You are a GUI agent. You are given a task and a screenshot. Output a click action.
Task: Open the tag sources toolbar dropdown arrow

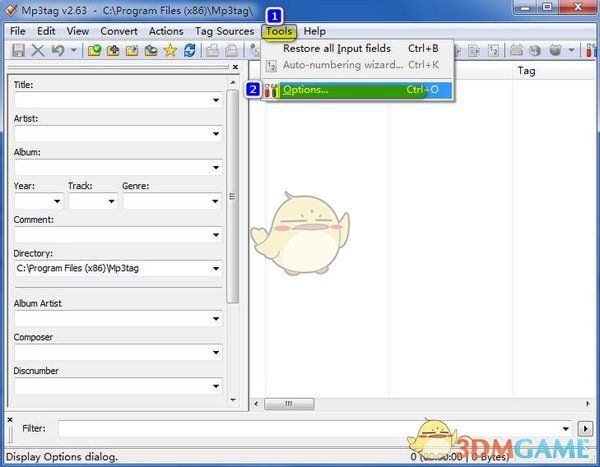pyautogui.click(x=571, y=51)
